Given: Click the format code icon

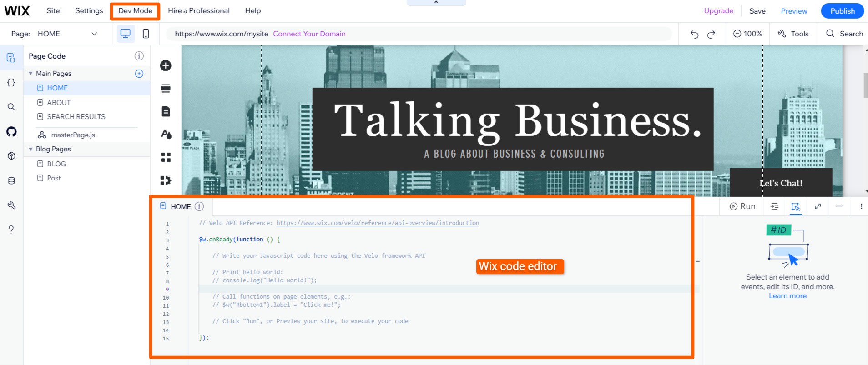Looking at the screenshot, I should 774,206.
